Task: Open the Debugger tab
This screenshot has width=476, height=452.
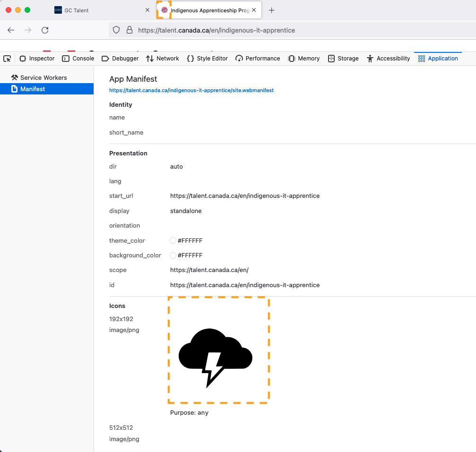Action: point(120,59)
